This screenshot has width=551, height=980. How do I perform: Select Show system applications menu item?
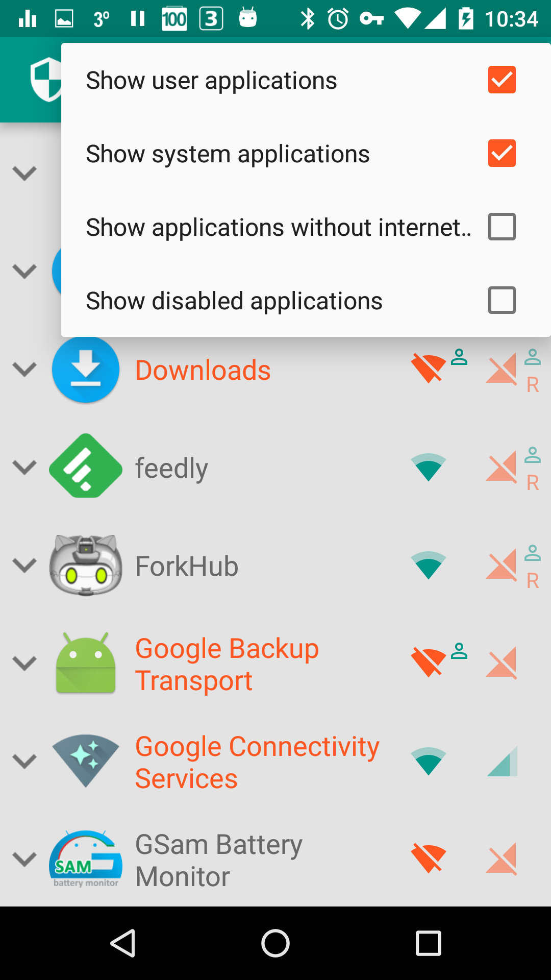(x=306, y=153)
